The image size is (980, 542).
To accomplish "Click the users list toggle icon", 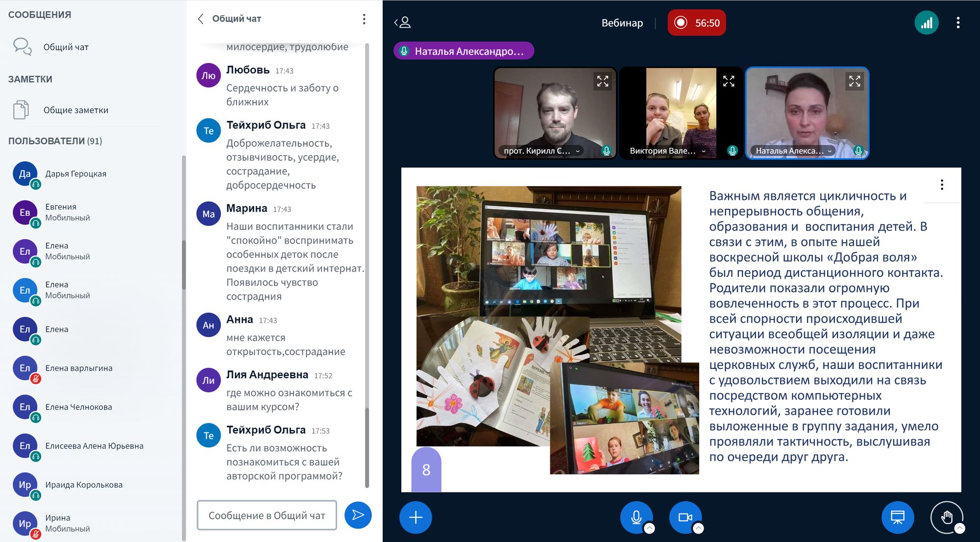I will click(403, 23).
